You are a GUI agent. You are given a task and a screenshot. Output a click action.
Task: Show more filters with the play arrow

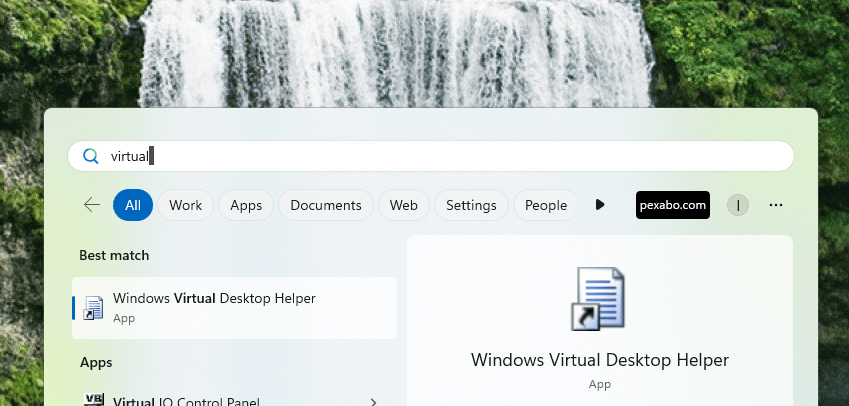point(599,205)
